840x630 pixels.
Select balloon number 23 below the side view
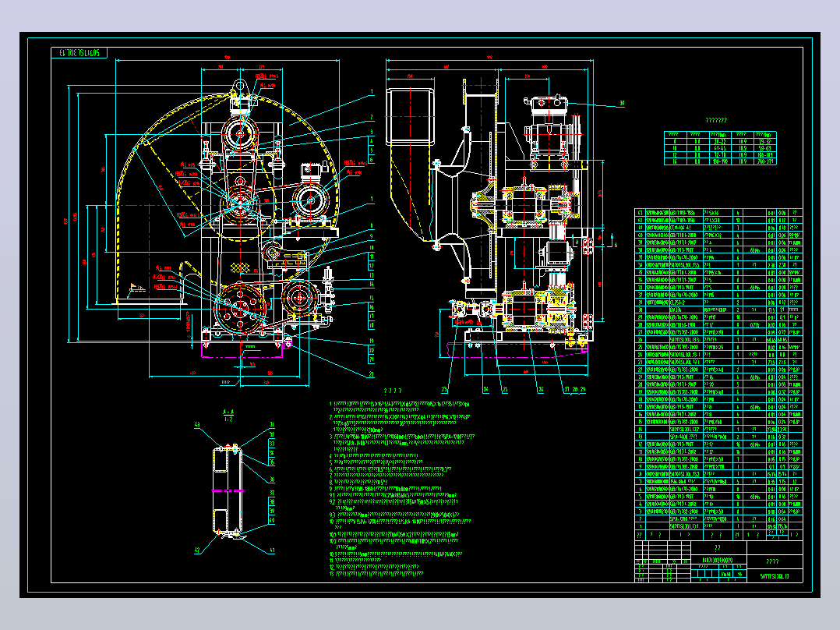(x=444, y=390)
